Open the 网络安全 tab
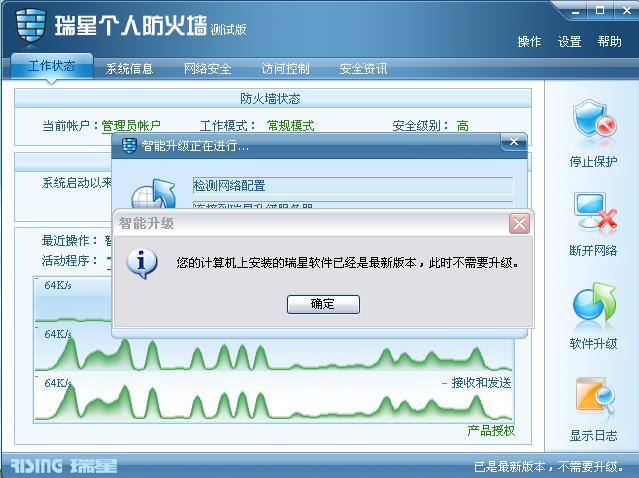The width and height of the screenshot is (639, 478). point(207,68)
